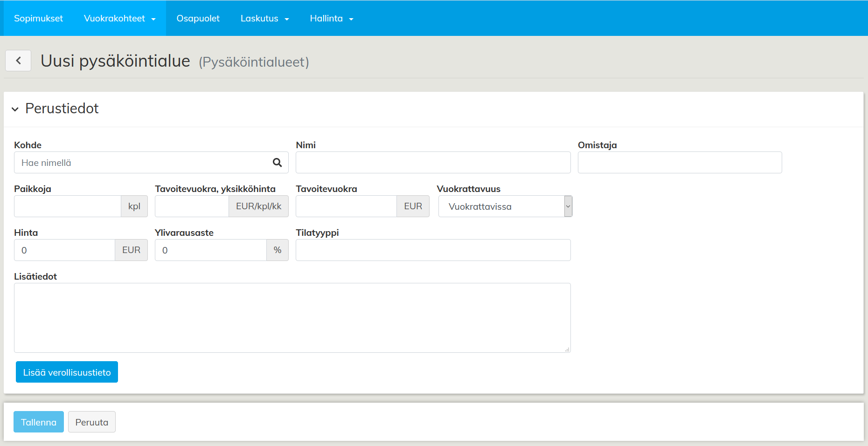Click Lisää verollisuustieto button
The height and width of the screenshot is (446, 868).
coord(67,372)
